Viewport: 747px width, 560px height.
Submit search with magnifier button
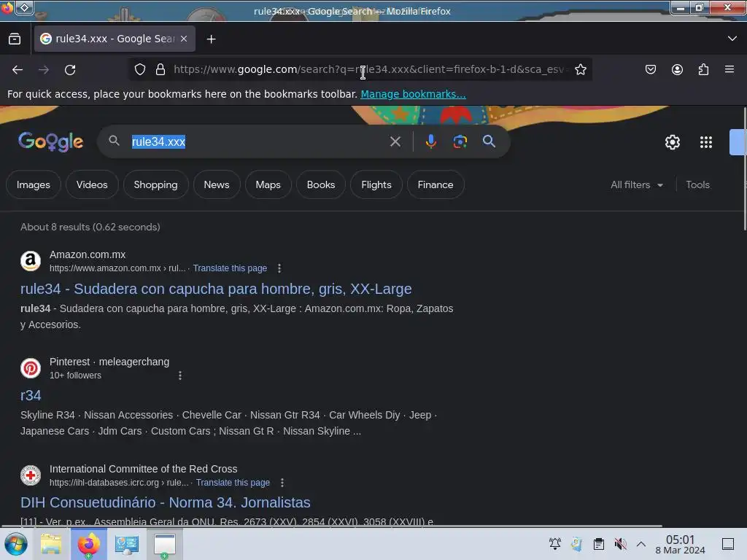click(x=489, y=141)
